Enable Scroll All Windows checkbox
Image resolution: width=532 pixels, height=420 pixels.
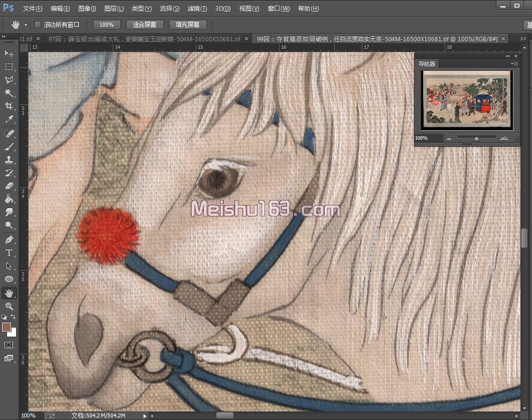click(38, 25)
